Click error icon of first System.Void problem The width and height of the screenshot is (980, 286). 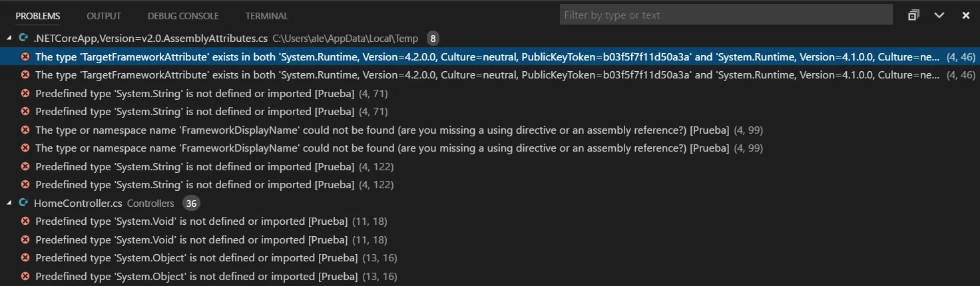tap(26, 221)
